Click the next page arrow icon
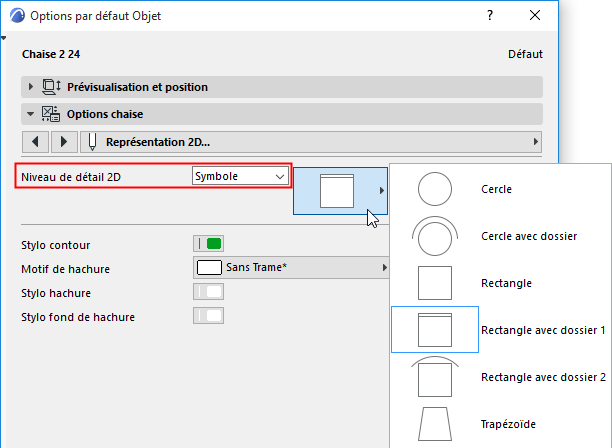The width and height of the screenshot is (612, 448). coord(64,141)
